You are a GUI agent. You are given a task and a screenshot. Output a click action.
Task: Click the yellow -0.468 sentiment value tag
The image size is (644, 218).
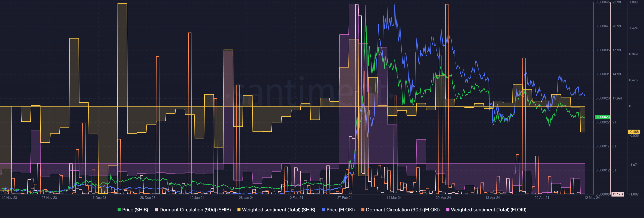(634, 132)
